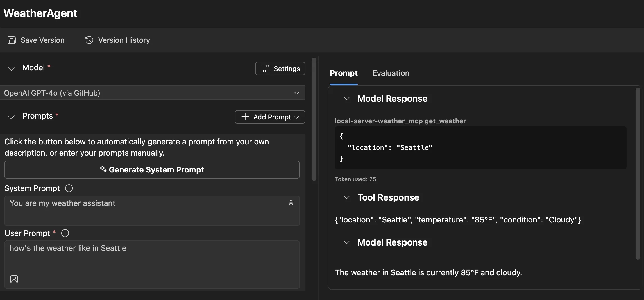This screenshot has height=300, width=644.
Task: Collapse the Tool Response section
Action: [x=347, y=197]
